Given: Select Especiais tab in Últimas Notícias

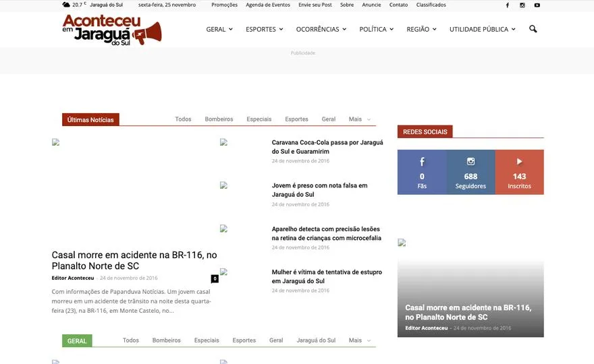Looking at the screenshot, I should [x=259, y=119].
